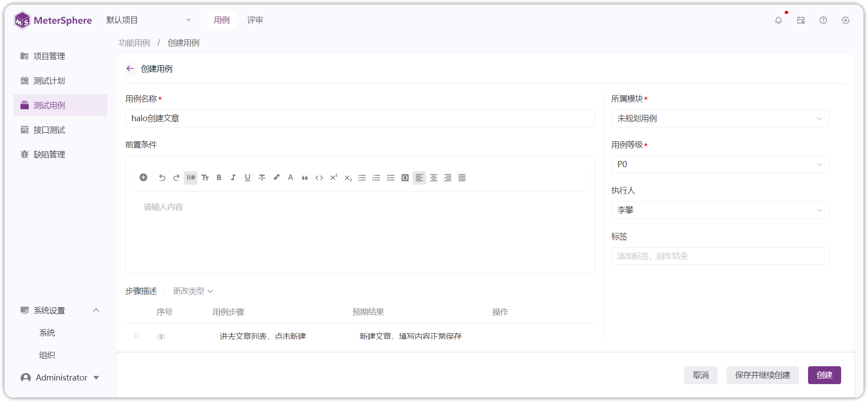Toggle the H# heading button

[x=191, y=178]
